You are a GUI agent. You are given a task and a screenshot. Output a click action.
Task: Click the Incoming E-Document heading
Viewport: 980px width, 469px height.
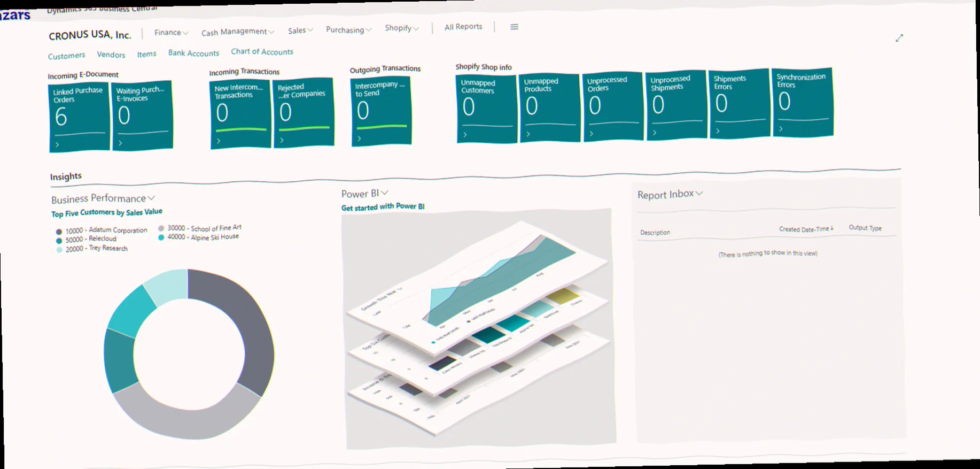click(x=83, y=75)
